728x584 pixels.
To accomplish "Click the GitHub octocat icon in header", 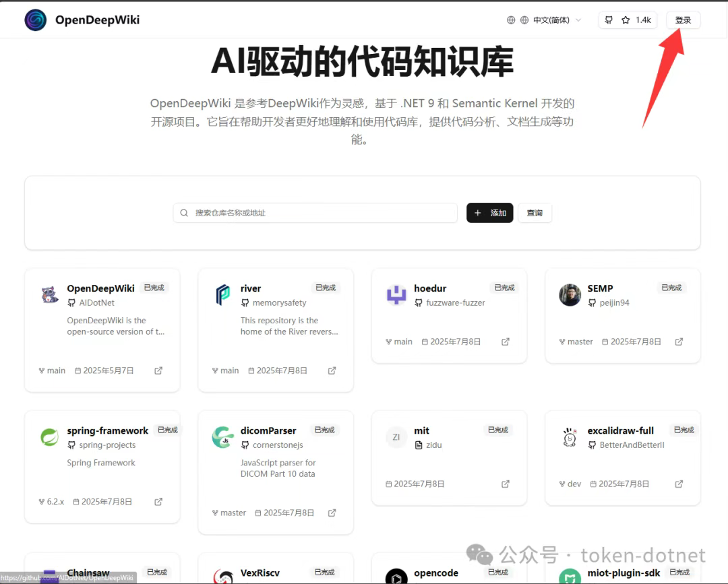I will (609, 20).
